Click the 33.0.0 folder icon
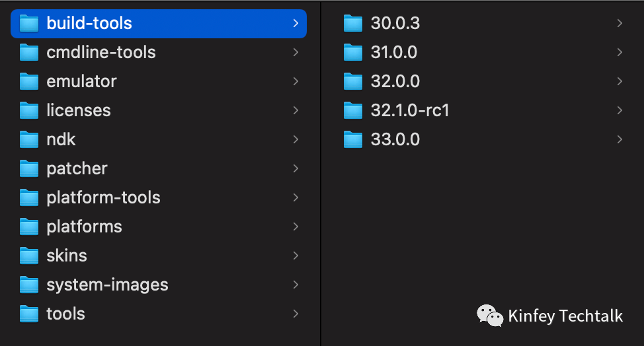Screen dimensions: 644x346 coord(354,140)
